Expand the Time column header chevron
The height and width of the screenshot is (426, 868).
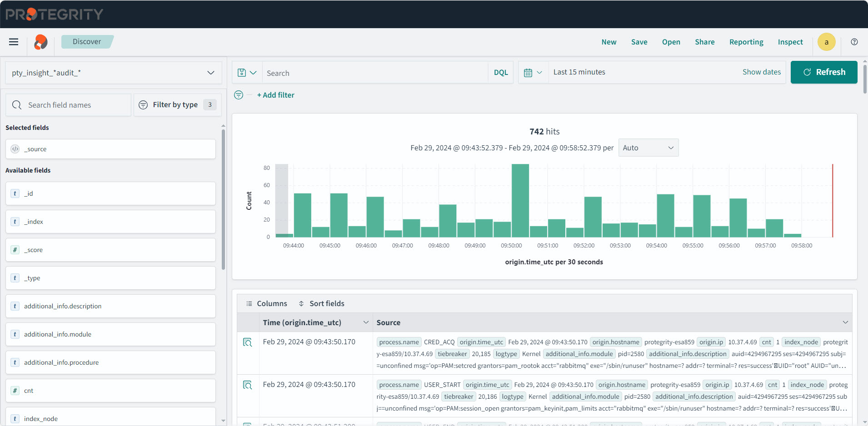[366, 322]
